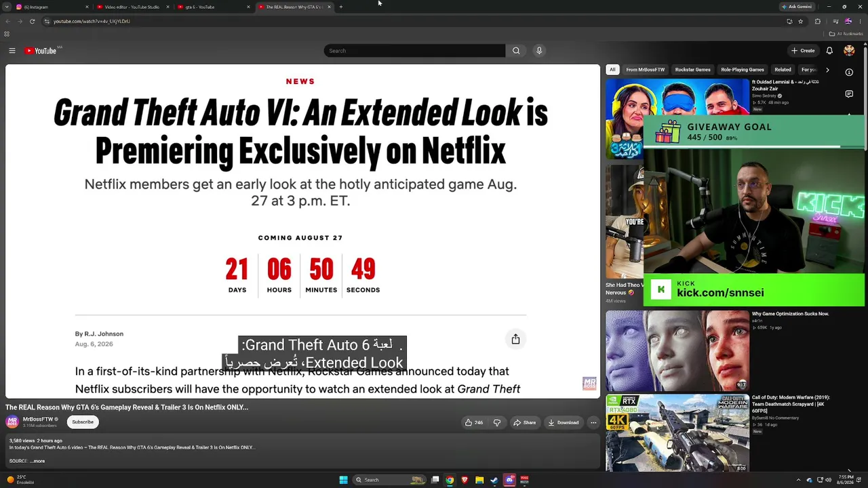868x488 pixels.
Task: Open the live chat panel icon
Action: (849, 94)
